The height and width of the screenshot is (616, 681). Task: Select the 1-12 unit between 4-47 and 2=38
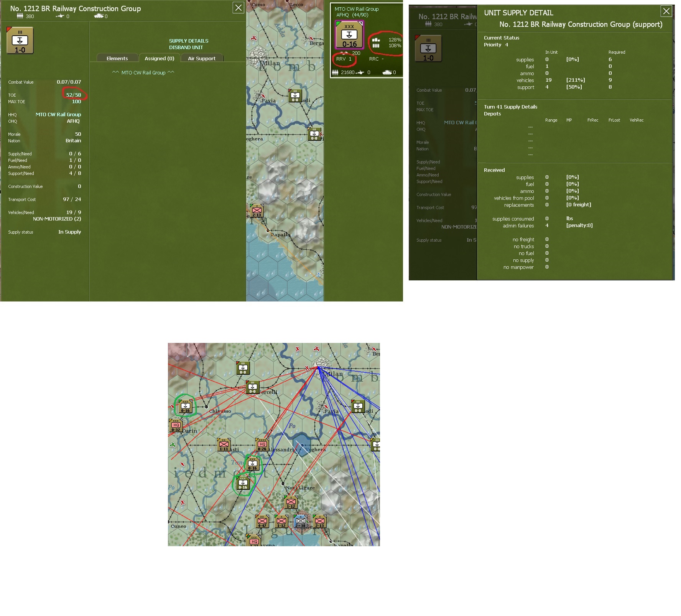click(281, 521)
